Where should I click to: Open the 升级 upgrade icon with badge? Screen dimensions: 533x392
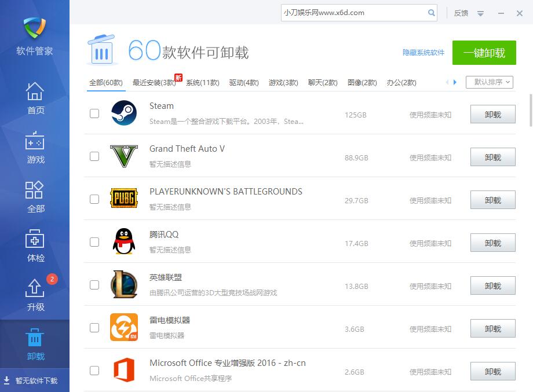[35, 288]
